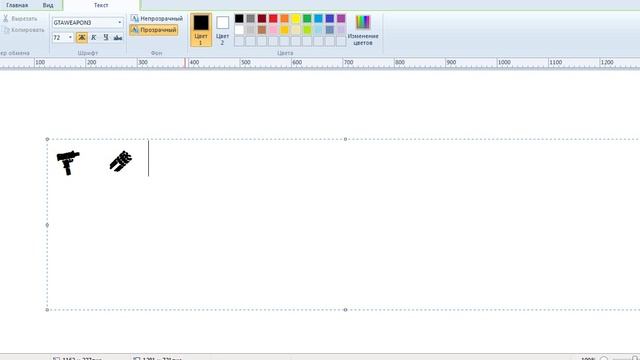The width and height of the screenshot is (640, 360).
Task: Pick the white color swatch
Action: [239, 30]
